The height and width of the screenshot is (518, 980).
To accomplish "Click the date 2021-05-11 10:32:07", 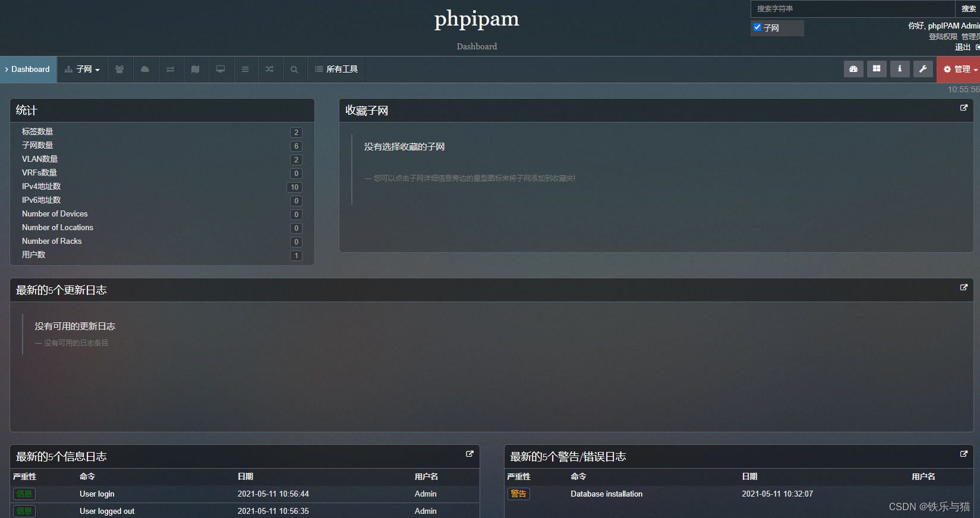I will [x=777, y=494].
